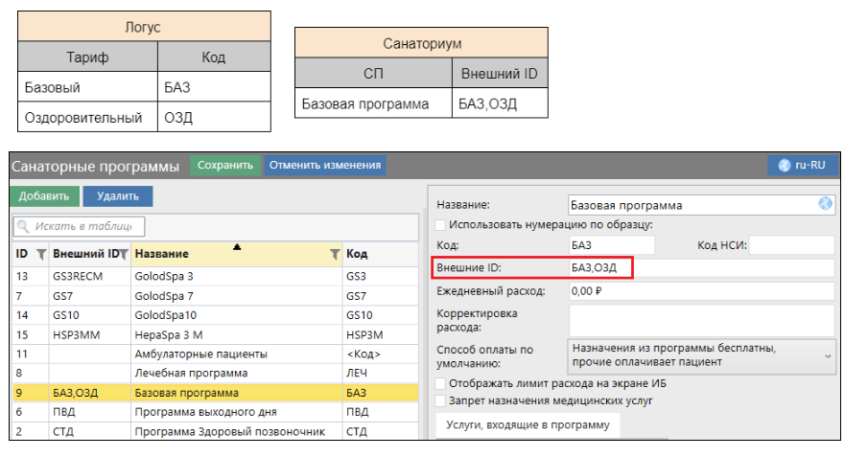Screen dimensions: 868x457
Task: Click the sort arrow on Название column
Action: [x=237, y=247]
